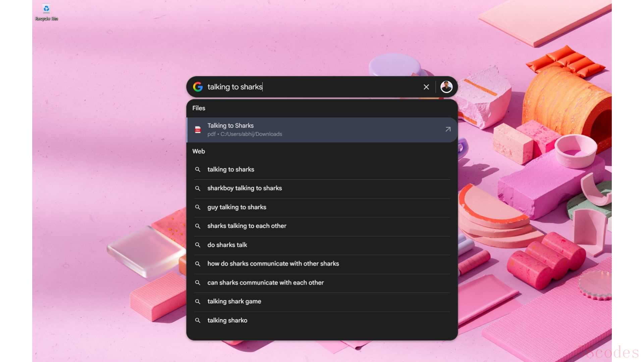Open the user profile avatar

(446, 87)
